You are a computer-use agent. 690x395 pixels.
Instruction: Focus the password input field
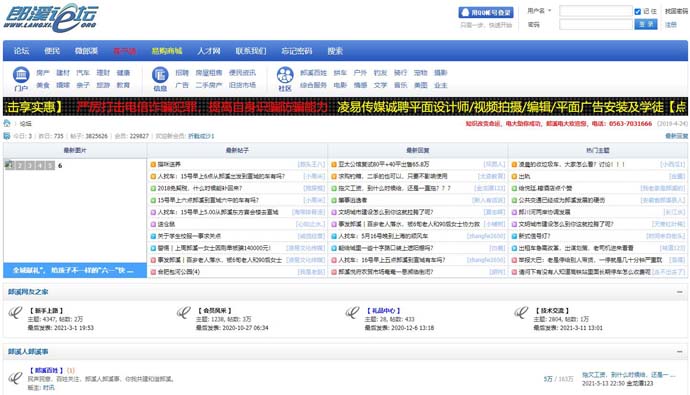pos(595,24)
